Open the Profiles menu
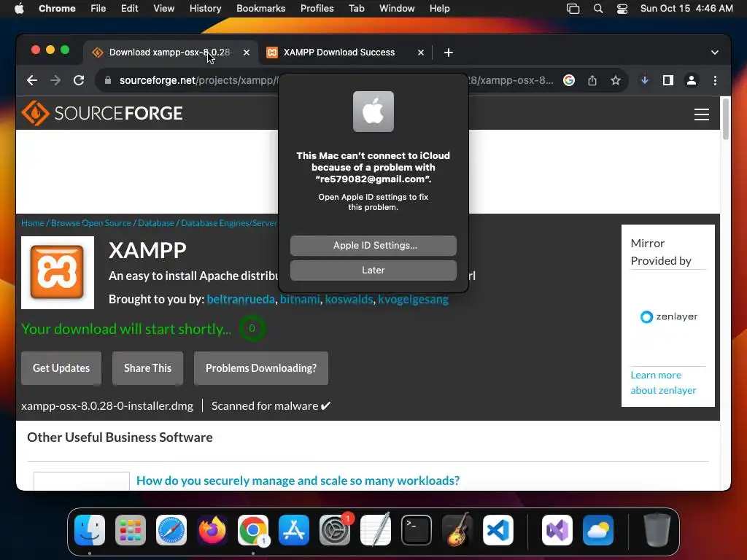747x560 pixels. coord(317,9)
